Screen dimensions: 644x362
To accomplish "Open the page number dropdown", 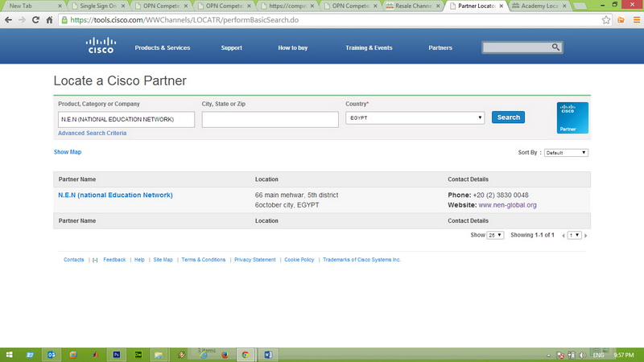I will (x=574, y=235).
